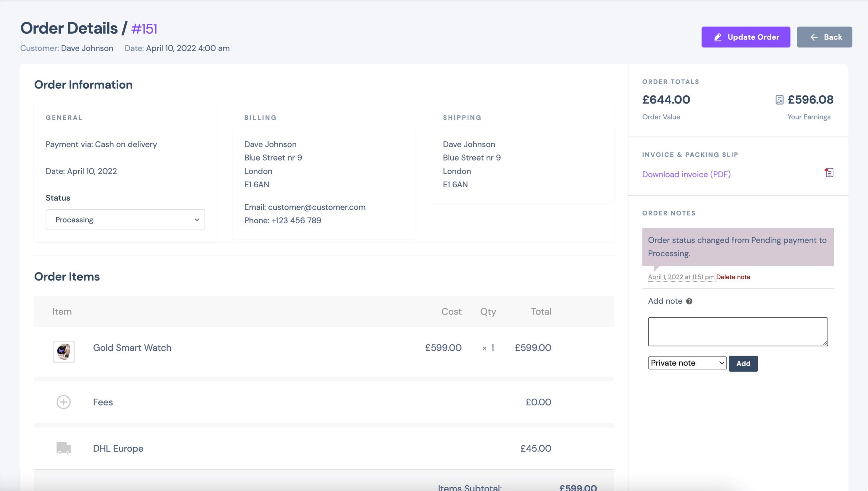Image resolution: width=868 pixels, height=491 pixels.
Task: Open the Processing status dropdown
Action: tap(125, 220)
